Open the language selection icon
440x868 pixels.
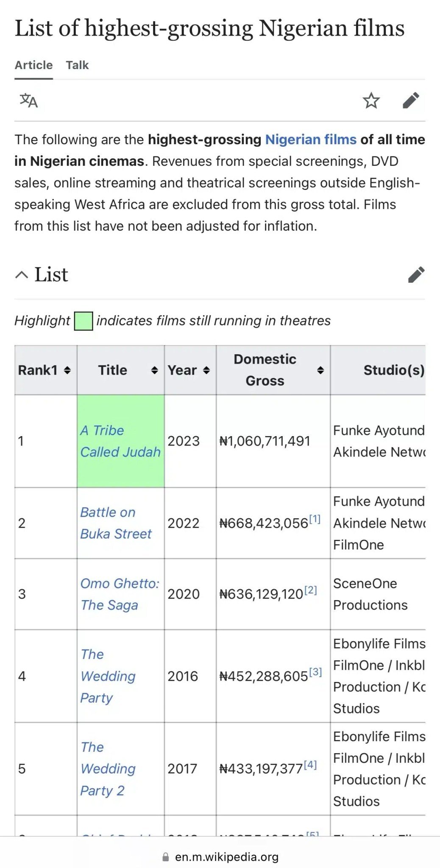point(29,101)
